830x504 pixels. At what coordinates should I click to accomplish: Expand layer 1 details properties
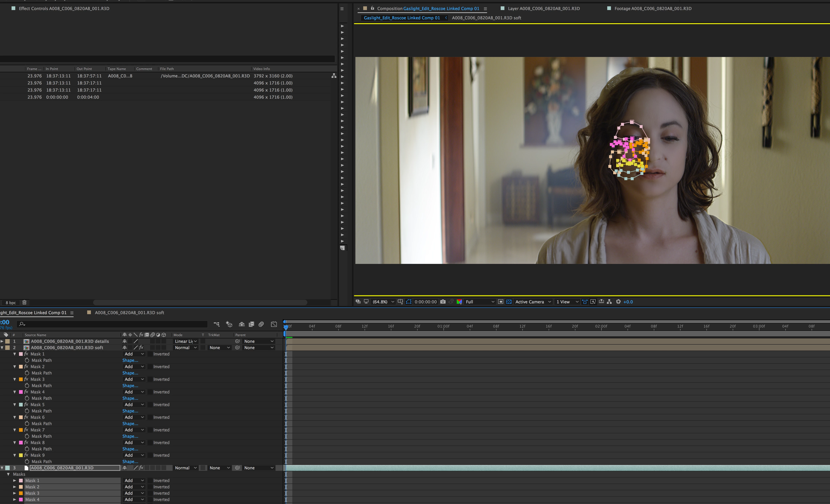coord(2,341)
